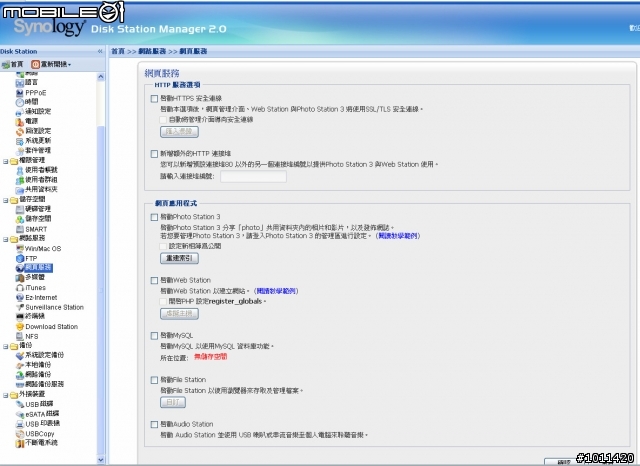640x466 pixels.
Task: Click the 虛擬主機 virtual host button
Action: tap(180, 313)
